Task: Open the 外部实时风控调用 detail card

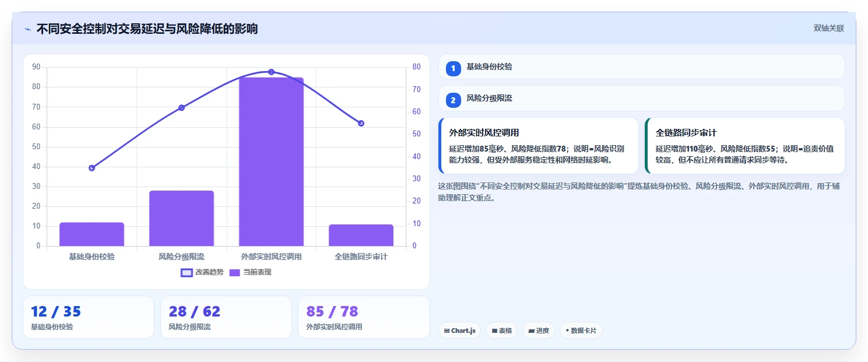Action: 538,146
